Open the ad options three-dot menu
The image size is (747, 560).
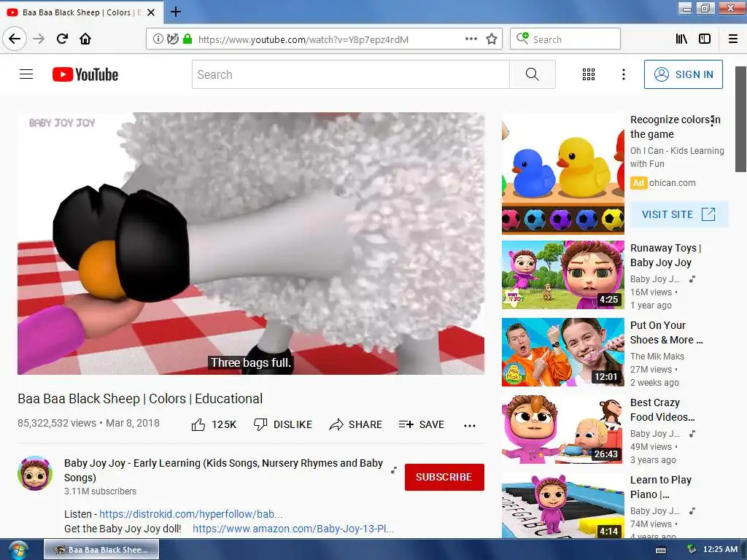712,121
